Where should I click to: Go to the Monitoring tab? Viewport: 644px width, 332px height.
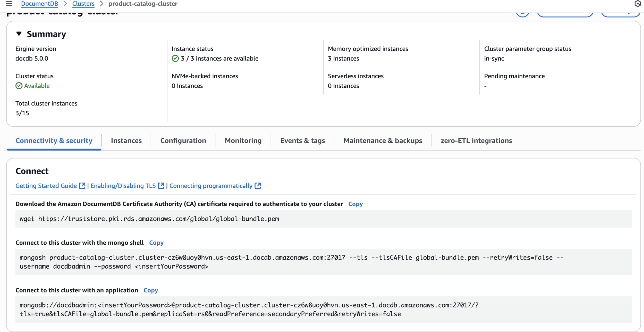tap(243, 140)
